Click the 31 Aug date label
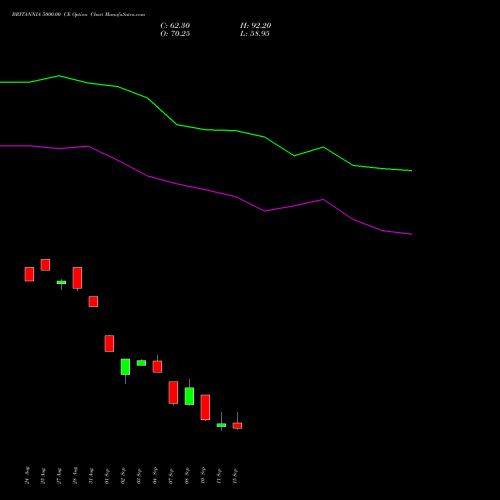The height and width of the screenshot is (500, 500). (91, 476)
